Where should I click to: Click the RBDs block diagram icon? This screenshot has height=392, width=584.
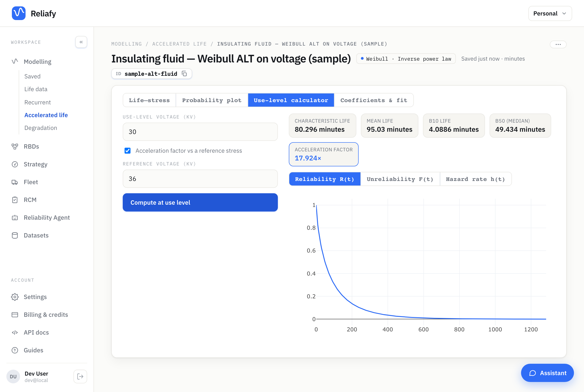[15, 147]
